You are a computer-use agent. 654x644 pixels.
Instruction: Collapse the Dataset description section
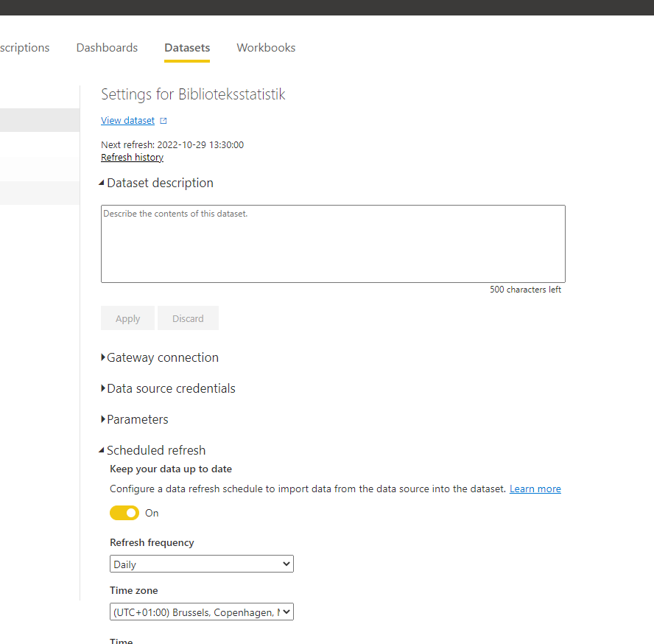click(157, 183)
